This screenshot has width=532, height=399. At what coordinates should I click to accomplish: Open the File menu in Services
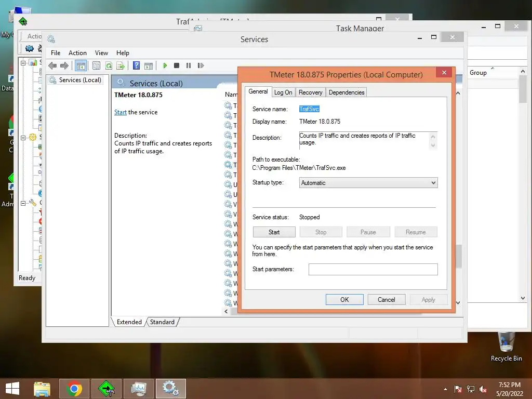pyautogui.click(x=56, y=53)
